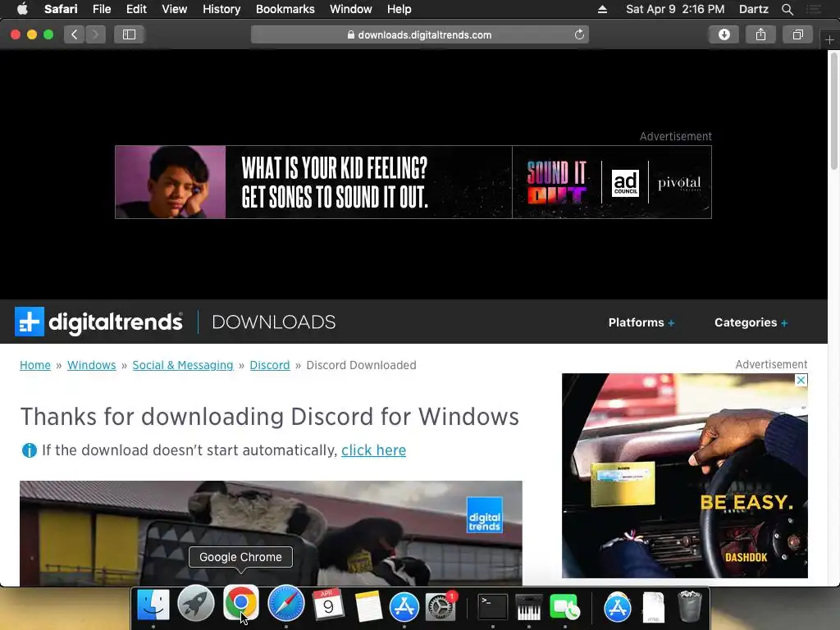Click the address bar URL field
The width and height of the screenshot is (840, 630).
419,34
